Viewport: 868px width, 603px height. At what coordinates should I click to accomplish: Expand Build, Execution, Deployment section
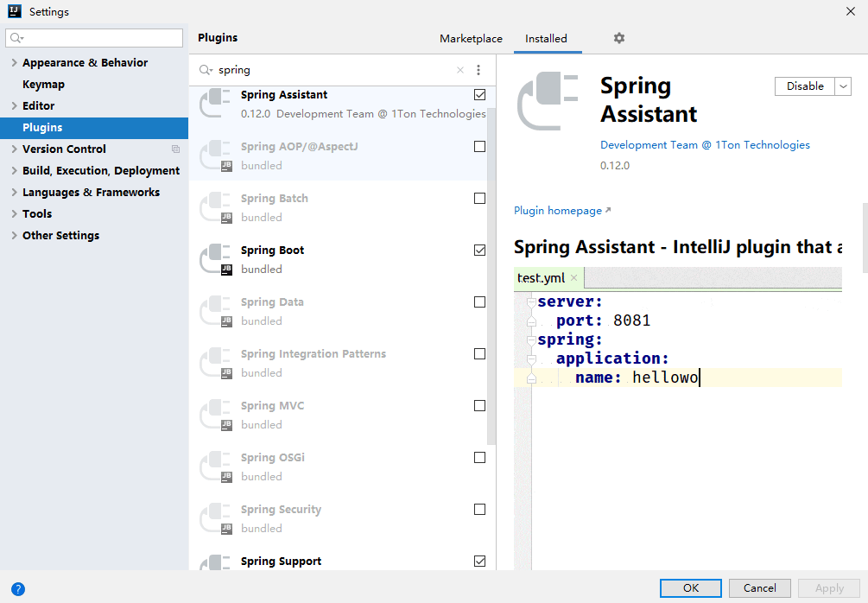point(15,170)
